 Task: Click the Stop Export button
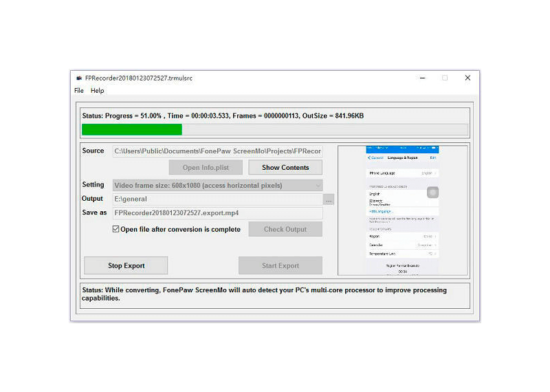(x=126, y=265)
